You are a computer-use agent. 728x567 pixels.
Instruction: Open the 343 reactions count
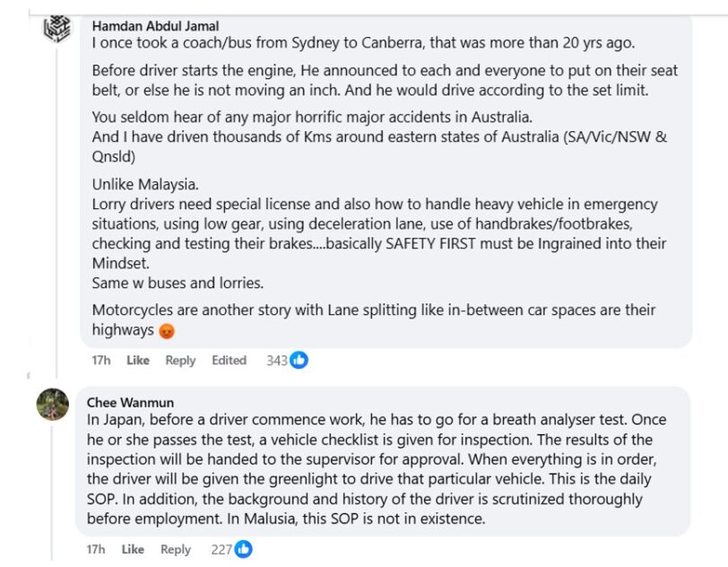[x=276, y=360]
